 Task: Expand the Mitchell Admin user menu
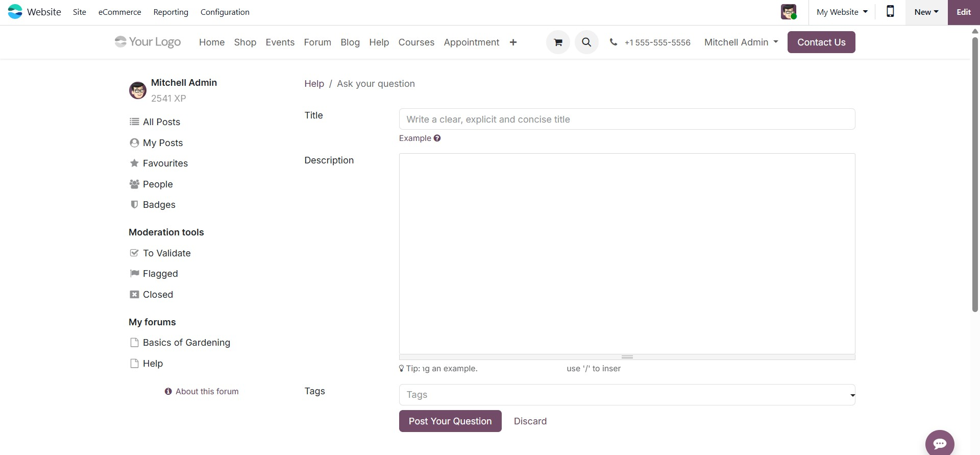pyautogui.click(x=741, y=42)
